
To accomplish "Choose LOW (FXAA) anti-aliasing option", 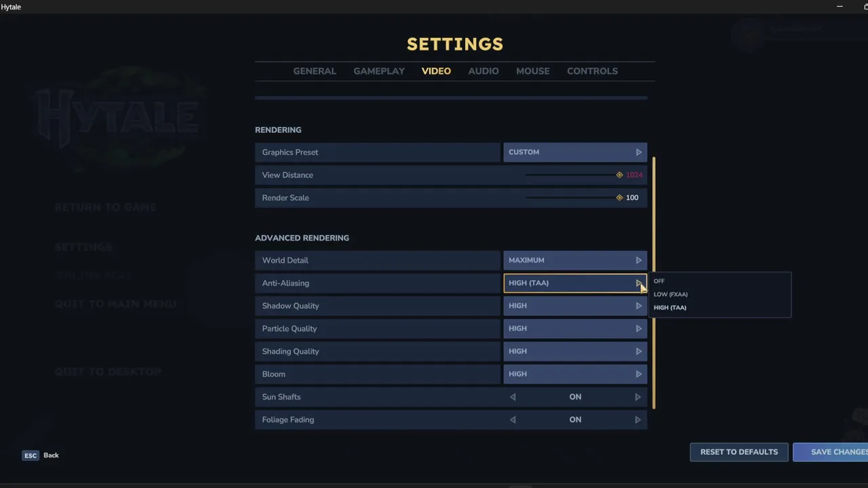I will [671, 294].
